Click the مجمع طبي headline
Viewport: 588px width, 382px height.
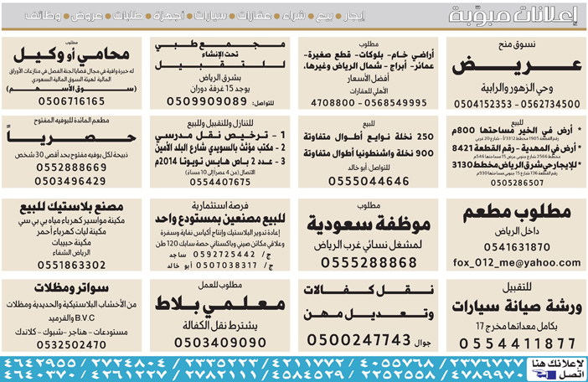pyautogui.click(x=220, y=45)
